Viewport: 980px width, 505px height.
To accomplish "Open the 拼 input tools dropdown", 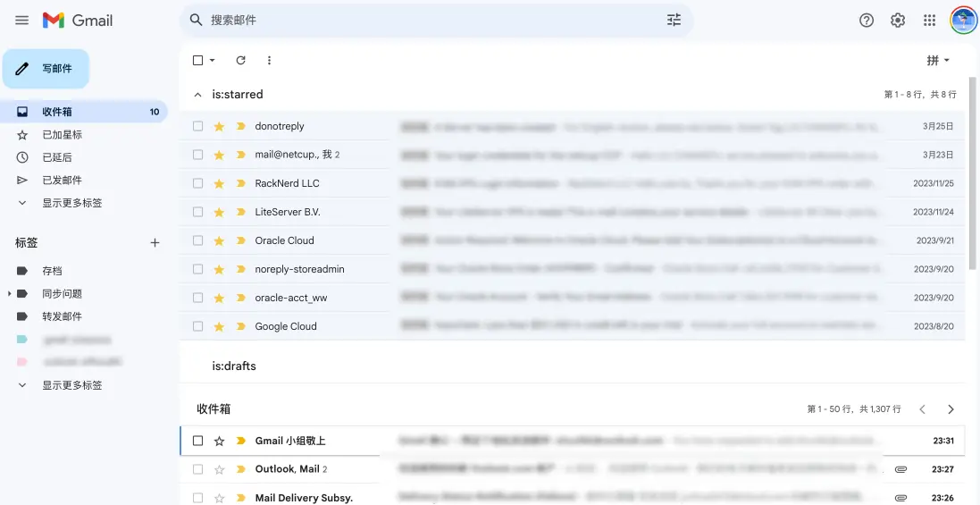I will pyautogui.click(x=937, y=60).
